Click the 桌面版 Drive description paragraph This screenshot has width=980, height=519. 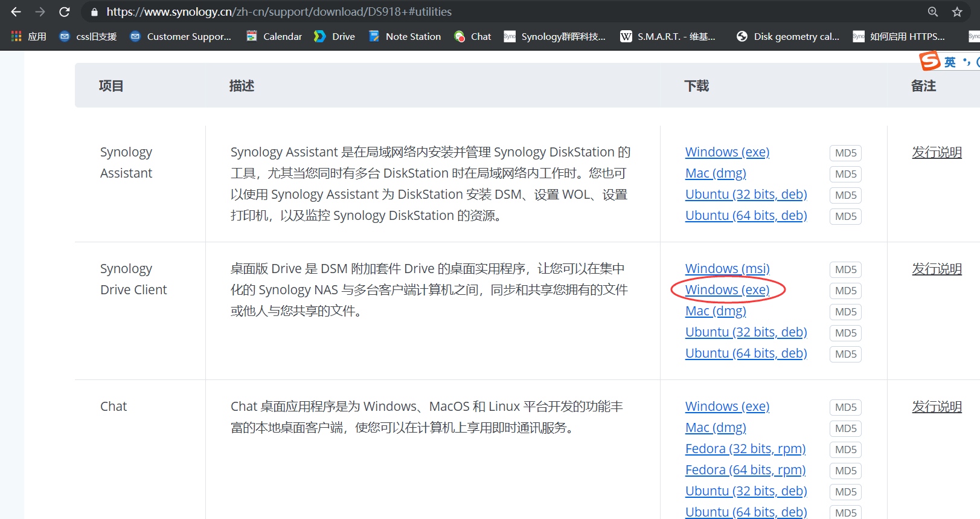coord(429,290)
